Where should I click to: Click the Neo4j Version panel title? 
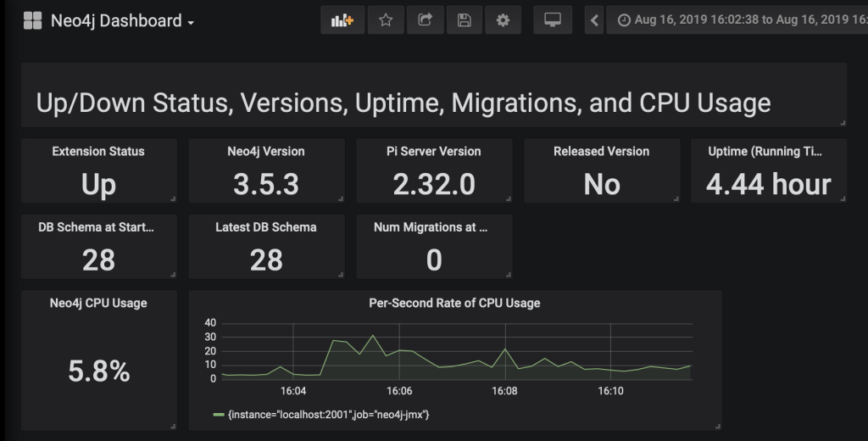266,151
